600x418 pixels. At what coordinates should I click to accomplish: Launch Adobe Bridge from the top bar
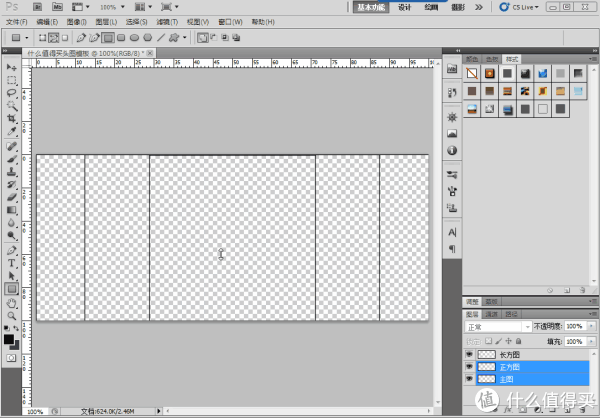point(38,7)
